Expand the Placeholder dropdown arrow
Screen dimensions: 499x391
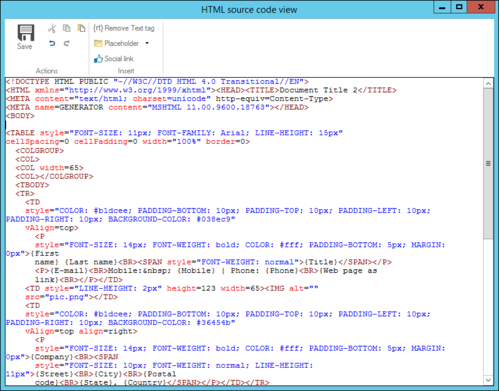coord(147,43)
